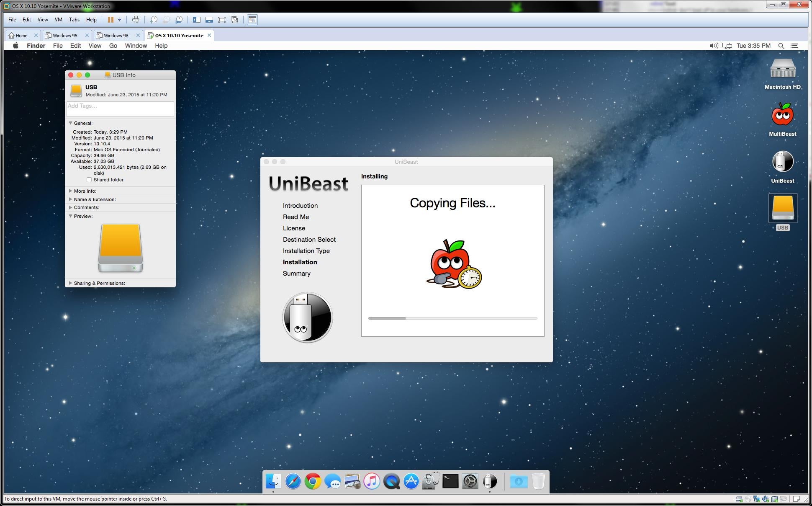Open Spotlight search icon
The image size is (812, 506).
[781, 46]
